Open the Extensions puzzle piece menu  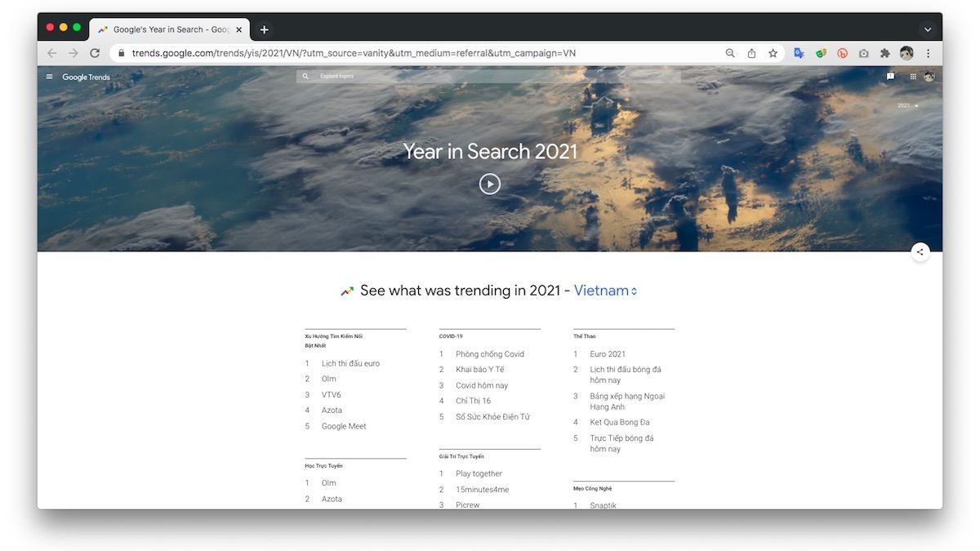point(884,53)
